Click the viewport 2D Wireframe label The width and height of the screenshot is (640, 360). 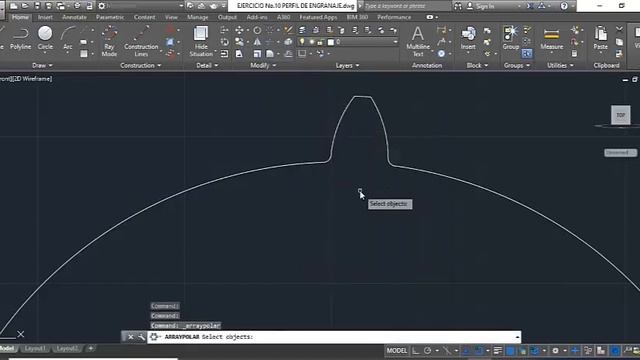[x=33, y=79]
